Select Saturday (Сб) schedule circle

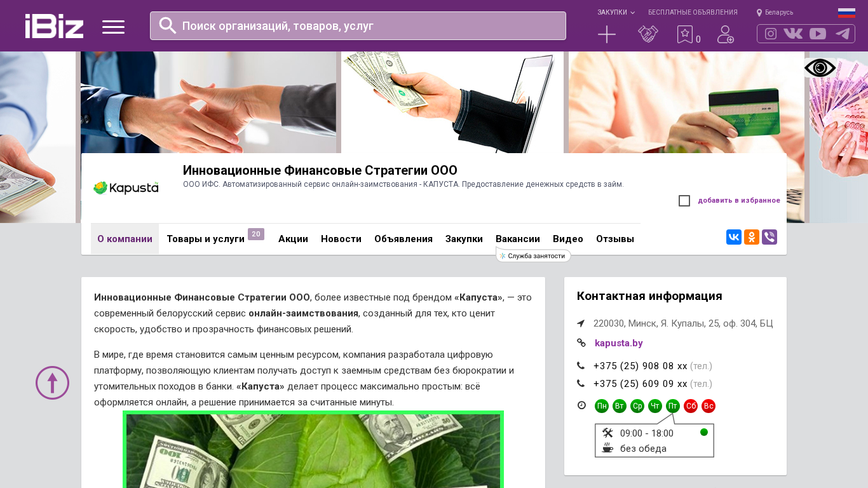pos(691,406)
